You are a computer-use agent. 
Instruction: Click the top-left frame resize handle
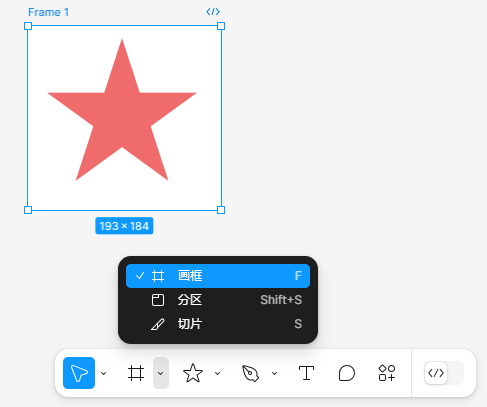tap(28, 26)
